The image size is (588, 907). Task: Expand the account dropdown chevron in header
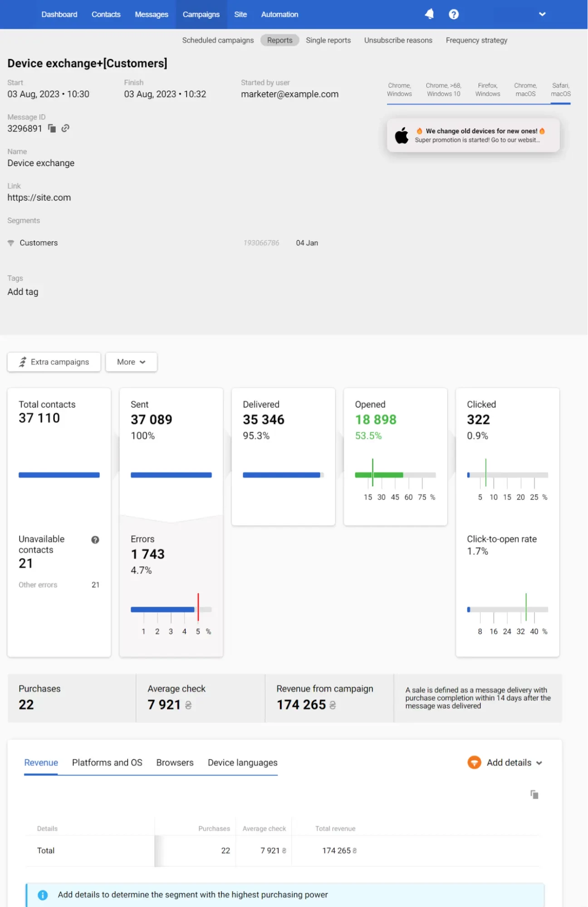tap(542, 14)
